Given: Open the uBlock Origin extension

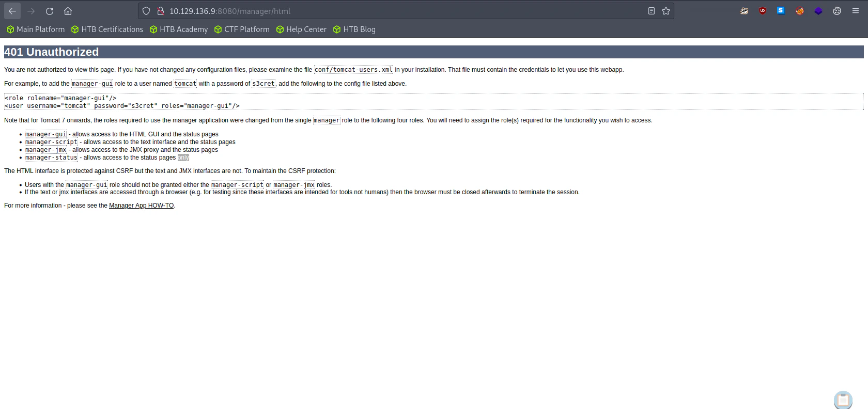Looking at the screenshot, I should 763,11.
